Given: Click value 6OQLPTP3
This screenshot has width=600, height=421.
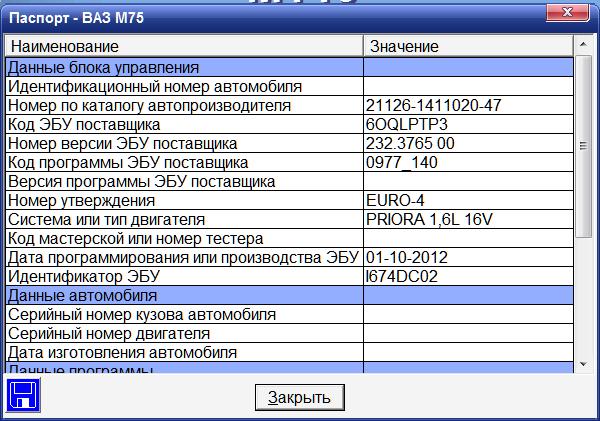Looking at the screenshot, I should [x=407, y=124].
